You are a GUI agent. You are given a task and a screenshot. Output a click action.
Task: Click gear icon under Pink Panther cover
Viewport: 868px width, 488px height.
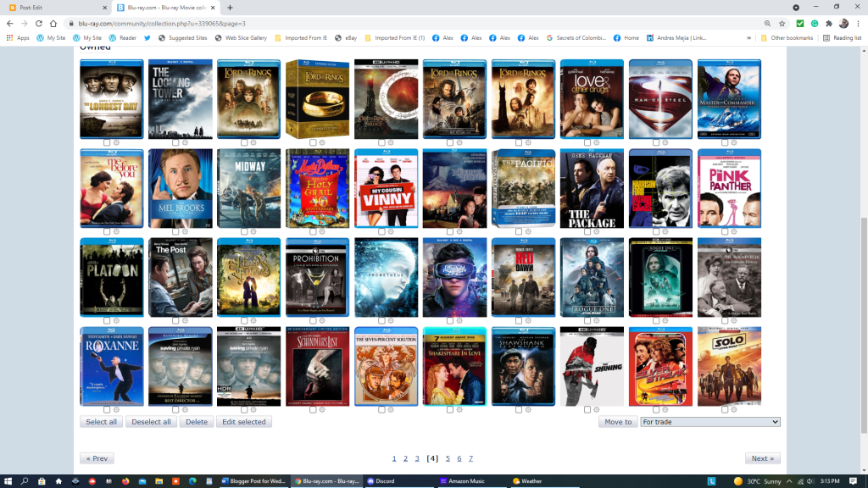tap(734, 231)
